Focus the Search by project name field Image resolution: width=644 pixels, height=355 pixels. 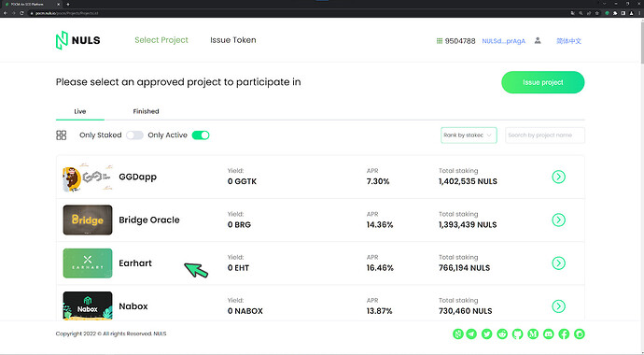tap(545, 135)
